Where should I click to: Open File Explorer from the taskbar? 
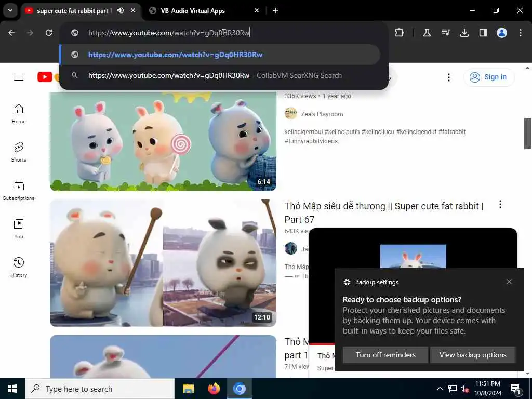[188, 389]
